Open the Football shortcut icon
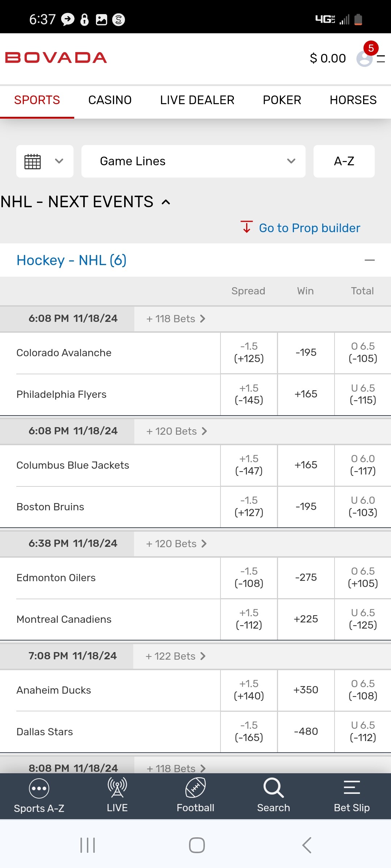391x868 pixels. coord(195,788)
